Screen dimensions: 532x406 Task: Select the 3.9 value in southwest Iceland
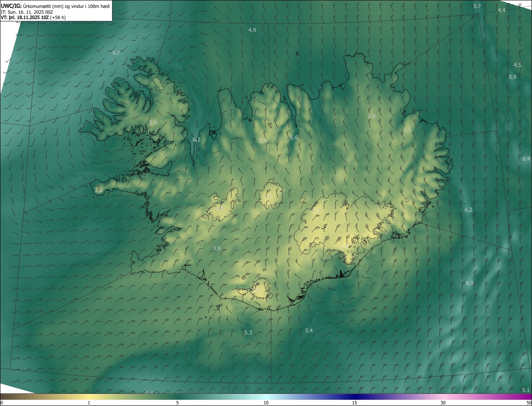coord(217,249)
